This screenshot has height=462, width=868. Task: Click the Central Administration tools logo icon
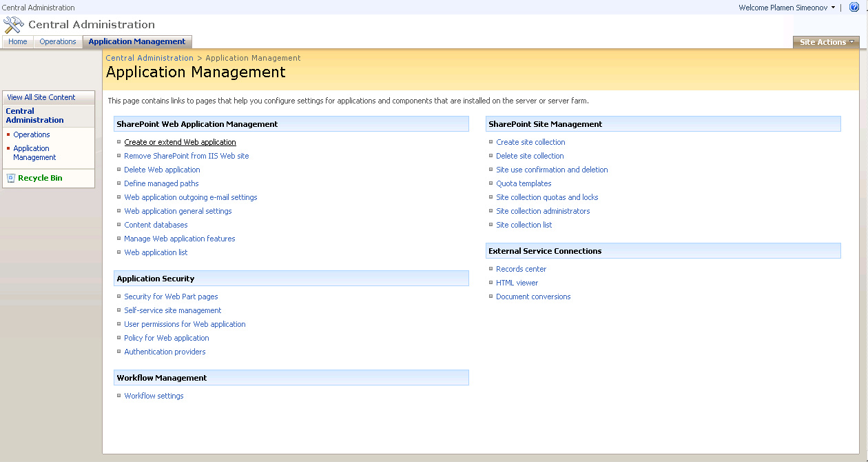coord(14,25)
